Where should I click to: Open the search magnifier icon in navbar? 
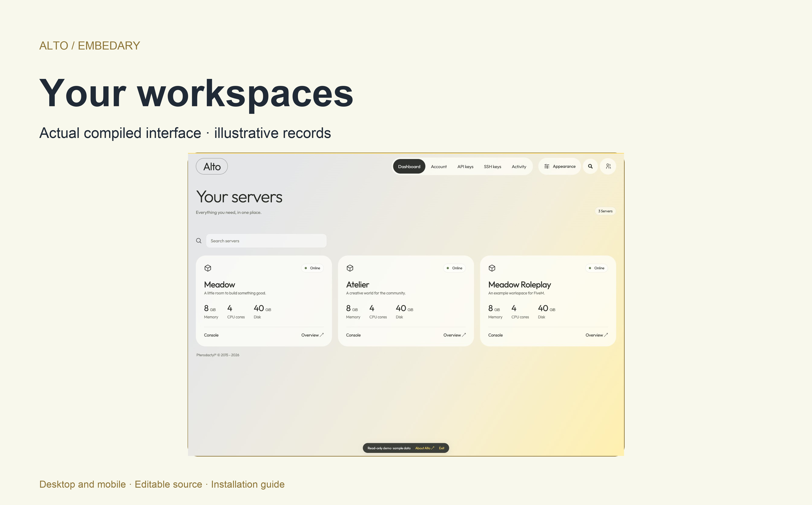(590, 166)
